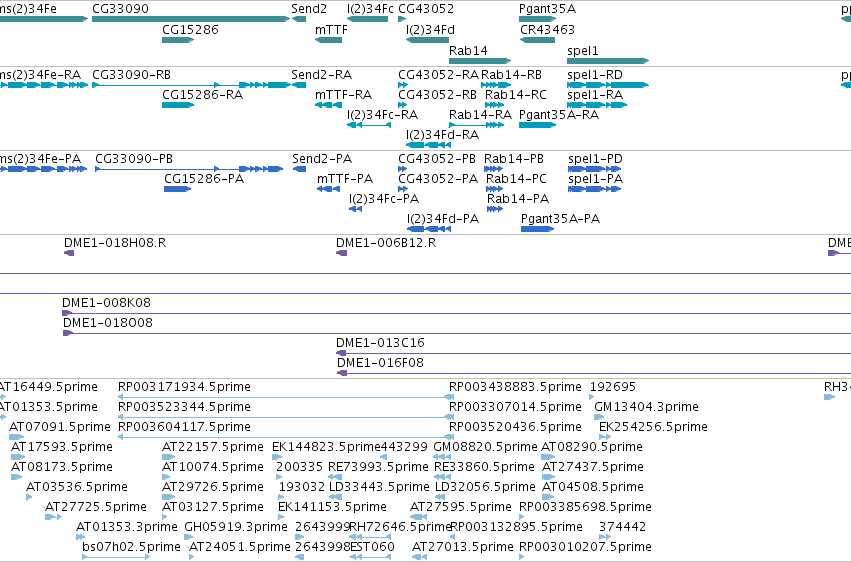Open the AT27725.5prime EST label
The image size is (851, 562).
(96, 507)
